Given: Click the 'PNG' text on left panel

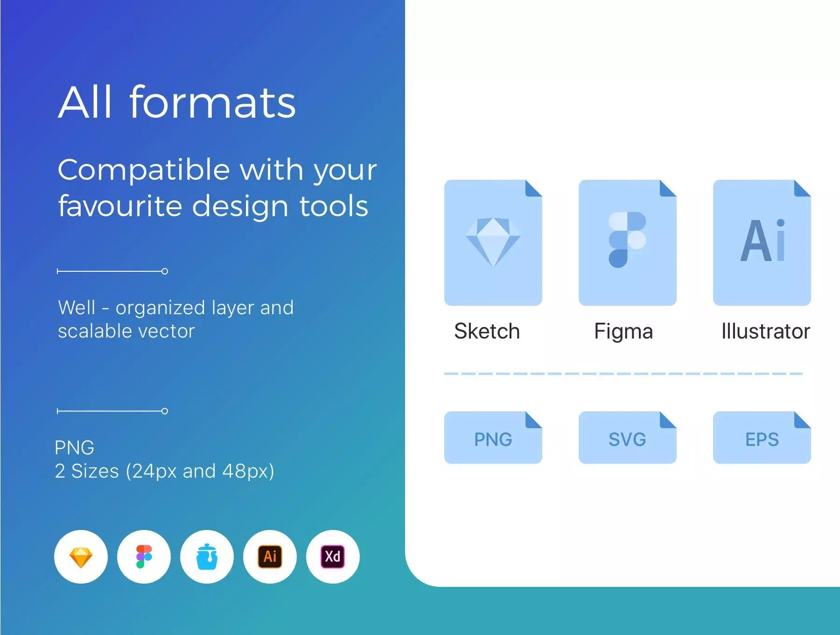Looking at the screenshot, I should click(x=75, y=448).
